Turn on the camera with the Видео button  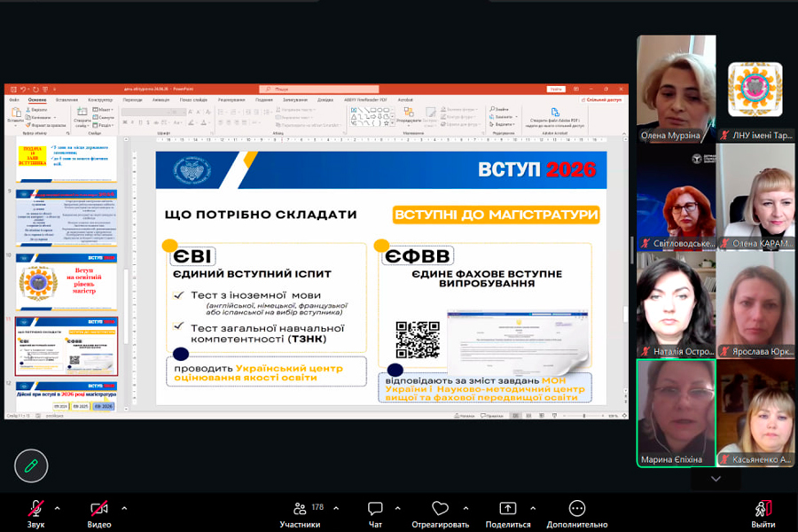coord(98,514)
